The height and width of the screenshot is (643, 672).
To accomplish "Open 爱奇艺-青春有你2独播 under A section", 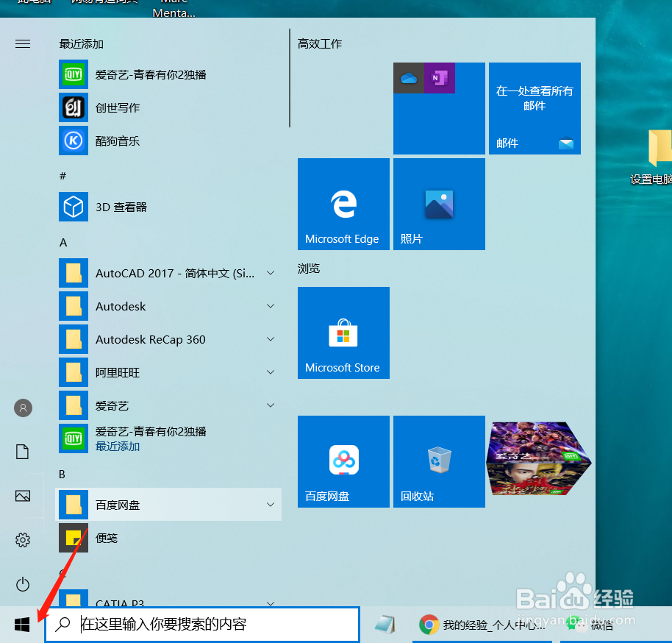I will pyautogui.click(x=170, y=438).
